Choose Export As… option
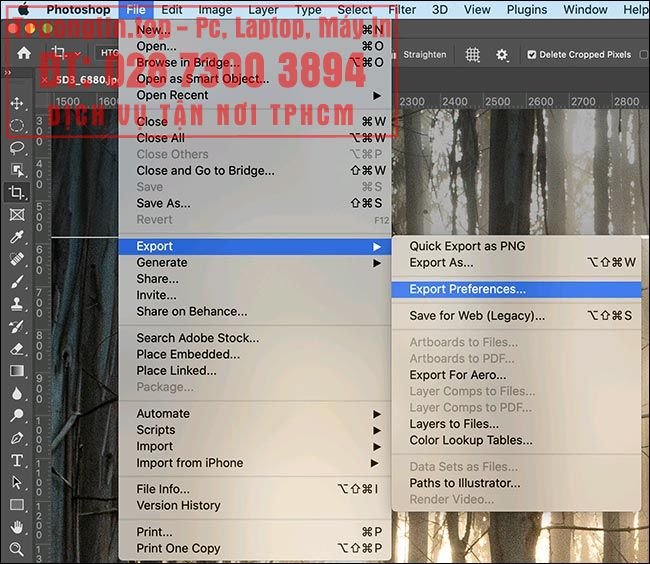 point(516,263)
